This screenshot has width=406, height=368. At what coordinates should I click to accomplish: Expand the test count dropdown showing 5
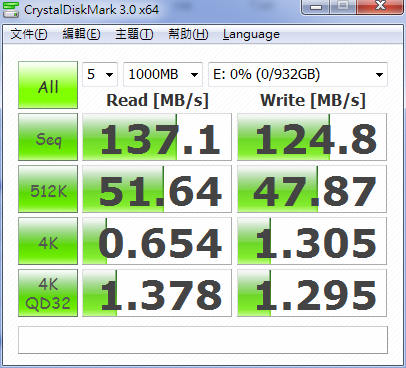coord(100,74)
